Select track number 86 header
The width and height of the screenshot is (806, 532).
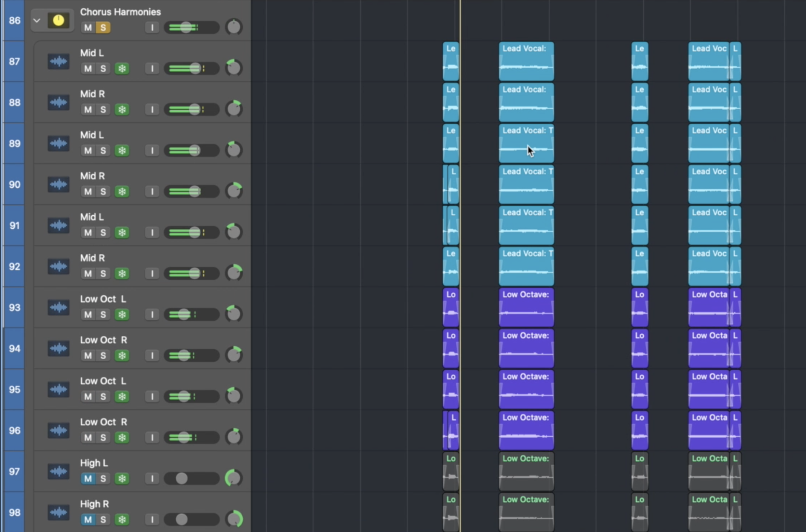14,20
